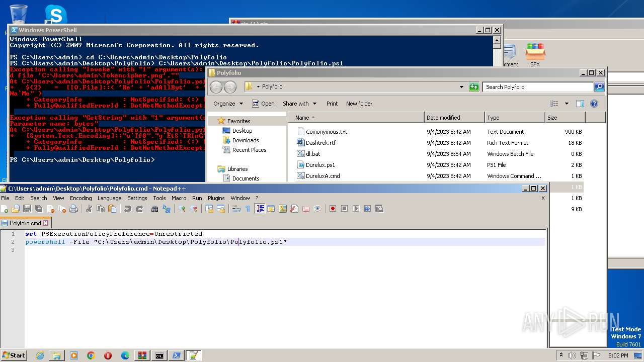Select Coinonymous.txt in the file list

coord(327,132)
